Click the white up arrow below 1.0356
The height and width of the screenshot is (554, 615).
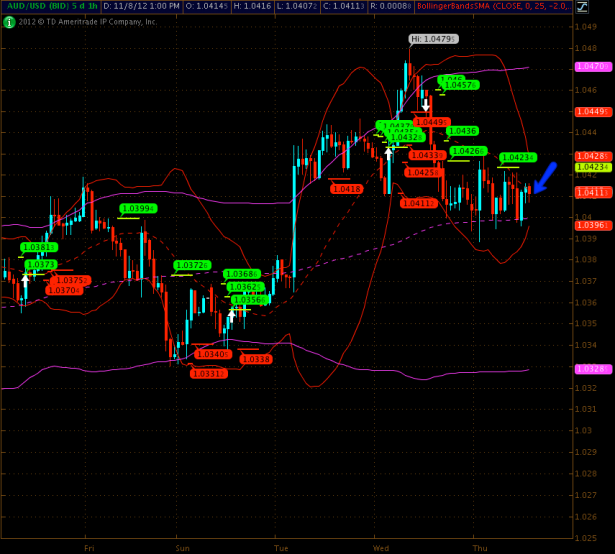pos(231,315)
